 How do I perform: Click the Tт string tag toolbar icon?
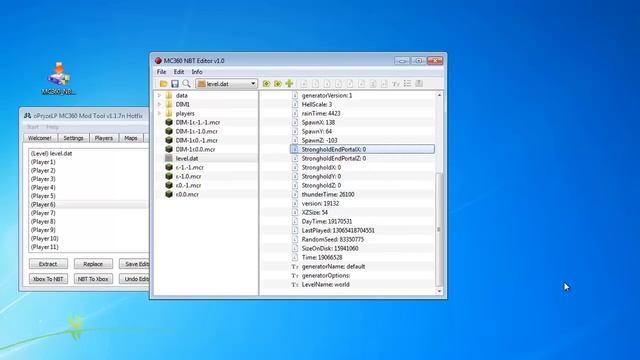point(396,84)
